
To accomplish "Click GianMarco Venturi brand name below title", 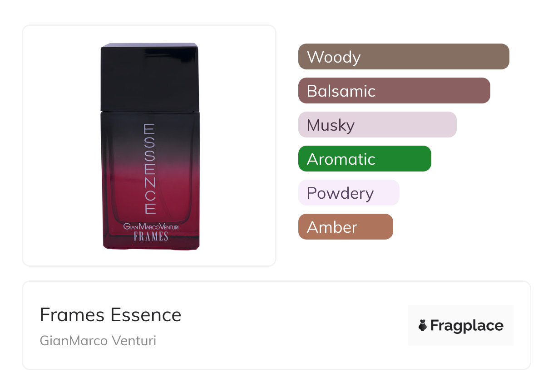I will pyautogui.click(x=98, y=341).
